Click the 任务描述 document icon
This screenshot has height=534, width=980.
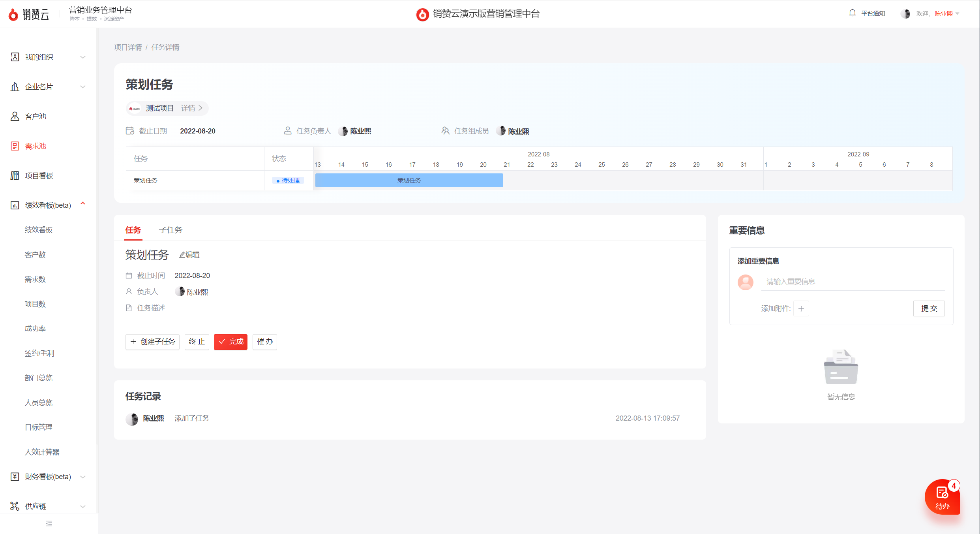coord(129,308)
